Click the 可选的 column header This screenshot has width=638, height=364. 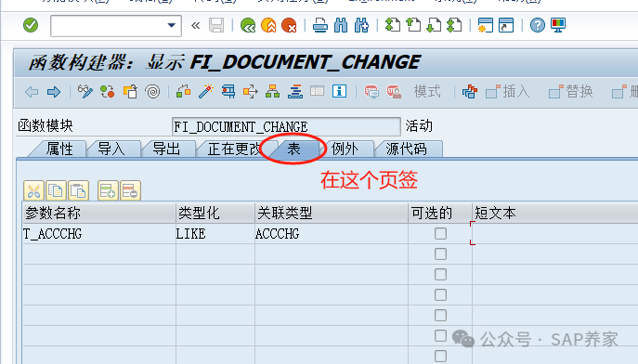pos(440,214)
